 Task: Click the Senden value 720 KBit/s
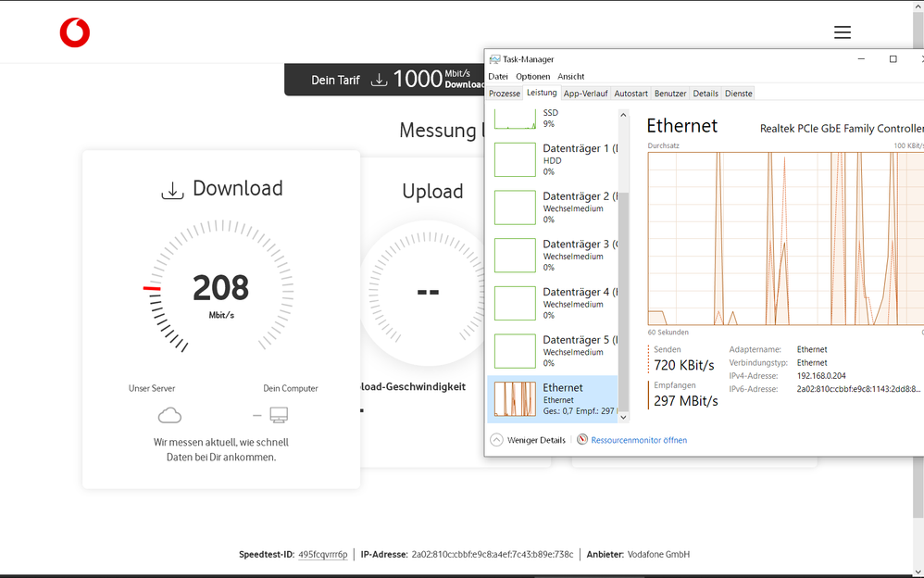(x=683, y=365)
